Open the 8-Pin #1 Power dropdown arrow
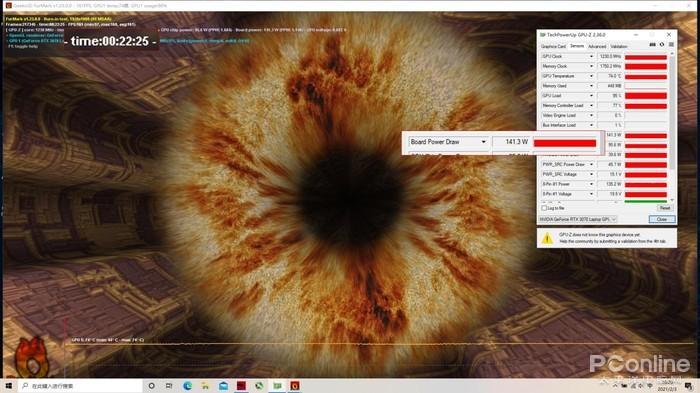 (x=591, y=184)
